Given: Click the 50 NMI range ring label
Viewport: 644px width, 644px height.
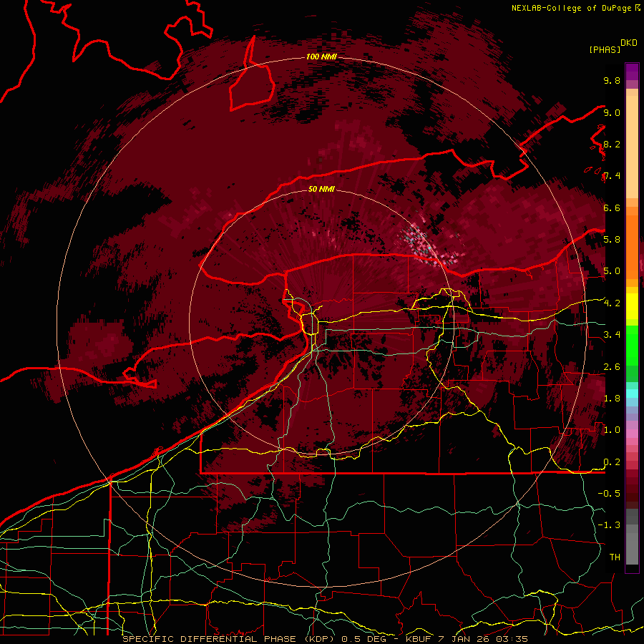Looking at the screenshot, I should 321,190.
